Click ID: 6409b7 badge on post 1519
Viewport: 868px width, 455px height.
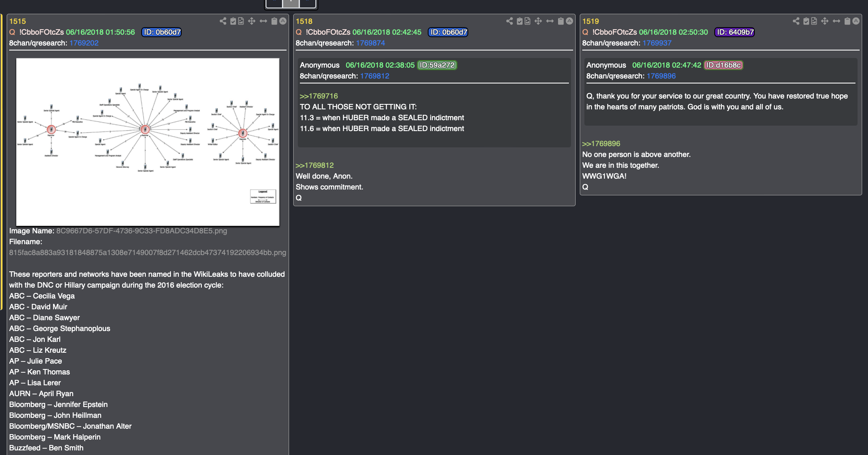coord(735,32)
